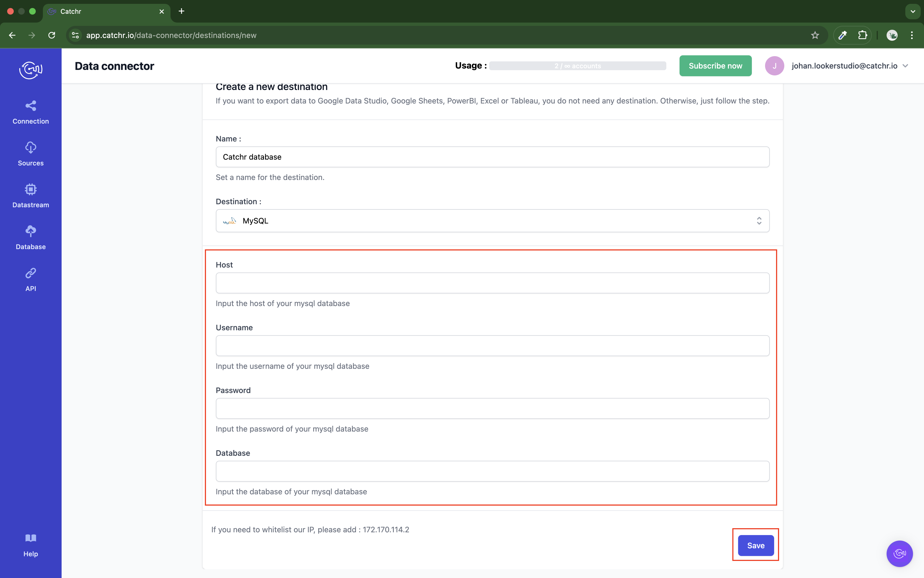Screen dimensions: 924x578
Task: Close the Catchr browser tab
Action: coord(161,12)
